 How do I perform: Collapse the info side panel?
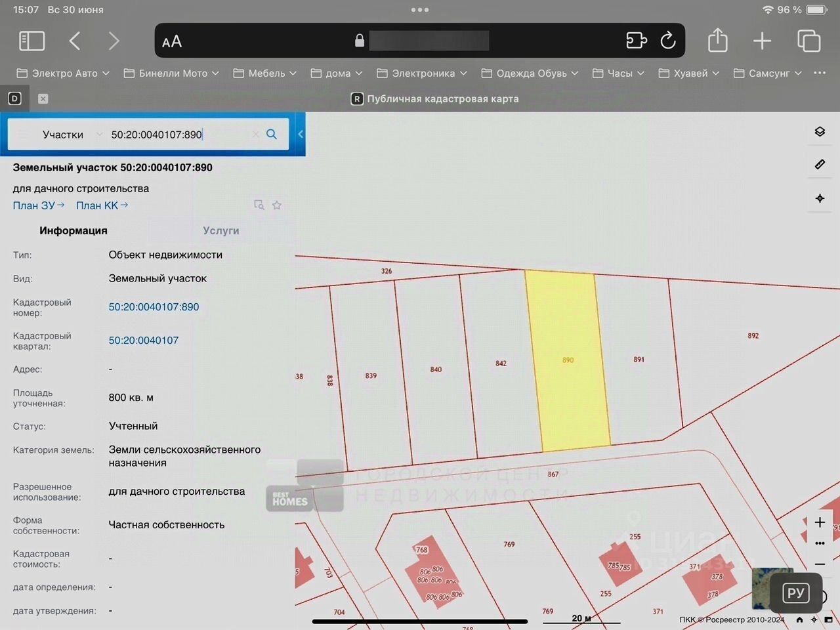[x=300, y=135]
